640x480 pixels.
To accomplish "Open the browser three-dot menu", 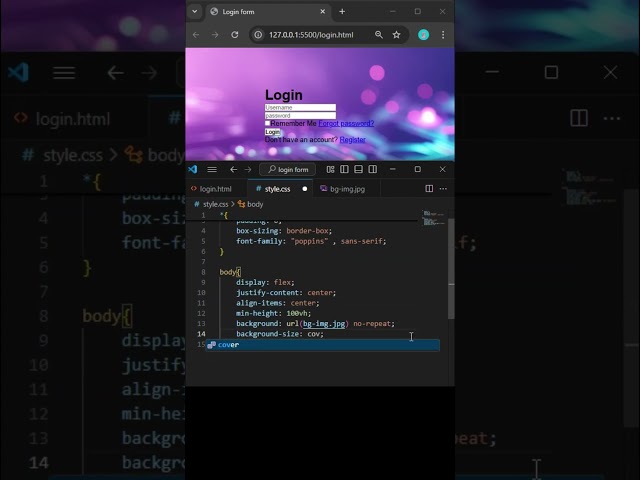I will (443, 35).
